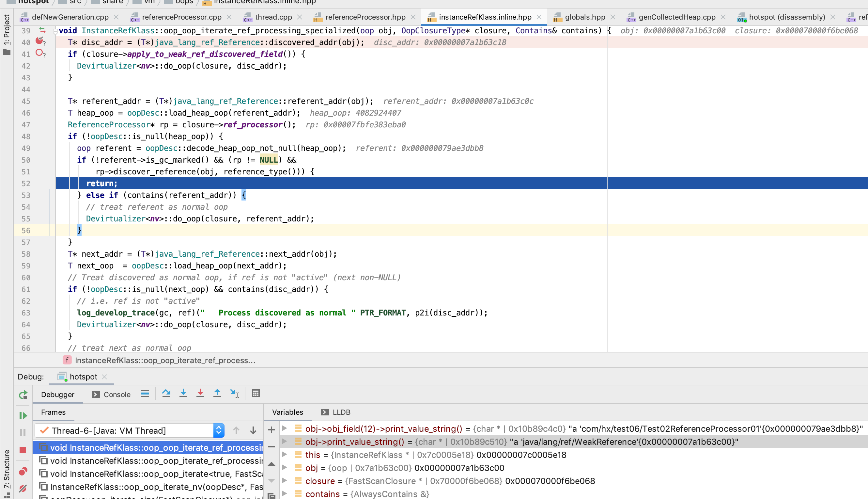Toggle the breakpoint on line 41
The width and height of the screenshot is (868, 499).
point(39,54)
